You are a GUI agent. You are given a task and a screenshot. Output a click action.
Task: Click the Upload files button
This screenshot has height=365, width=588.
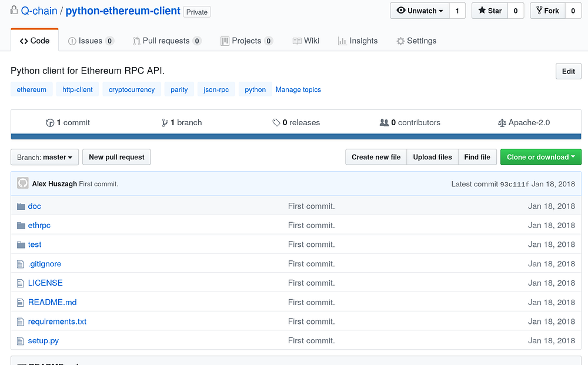point(432,157)
